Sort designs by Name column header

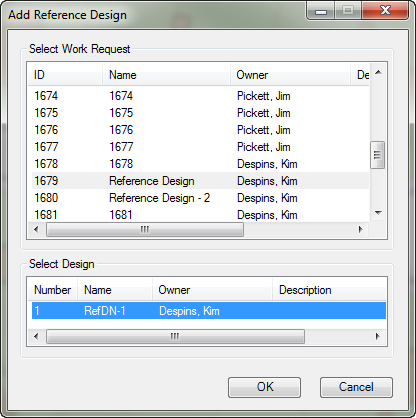click(x=115, y=290)
